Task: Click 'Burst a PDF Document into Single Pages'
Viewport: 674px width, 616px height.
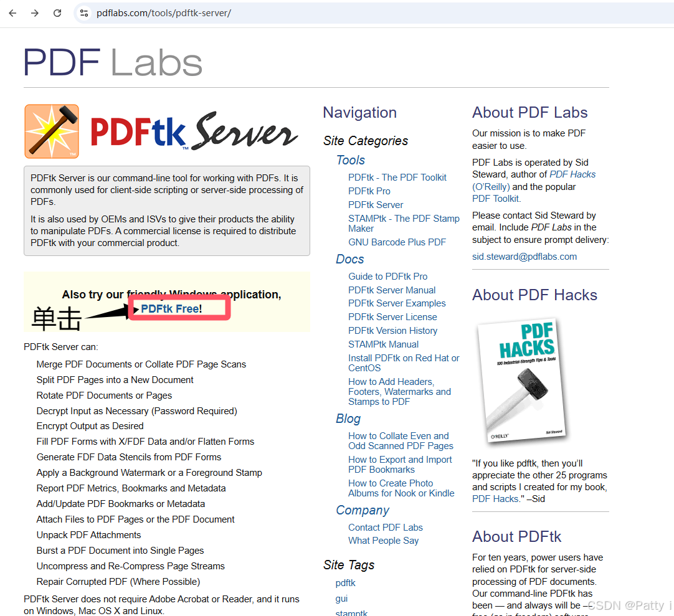Action: point(120,551)
